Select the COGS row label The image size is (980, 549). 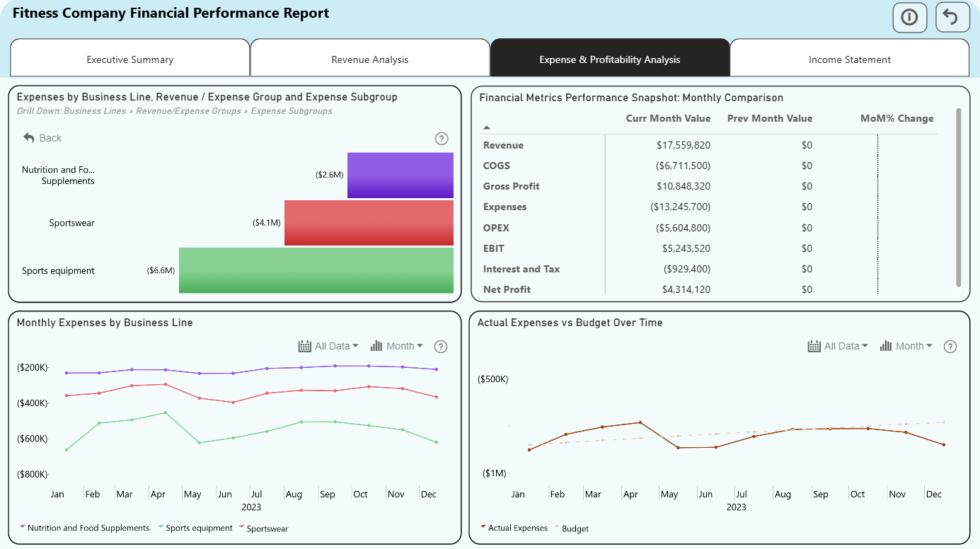pyautogui.click(x=497, y=166)
